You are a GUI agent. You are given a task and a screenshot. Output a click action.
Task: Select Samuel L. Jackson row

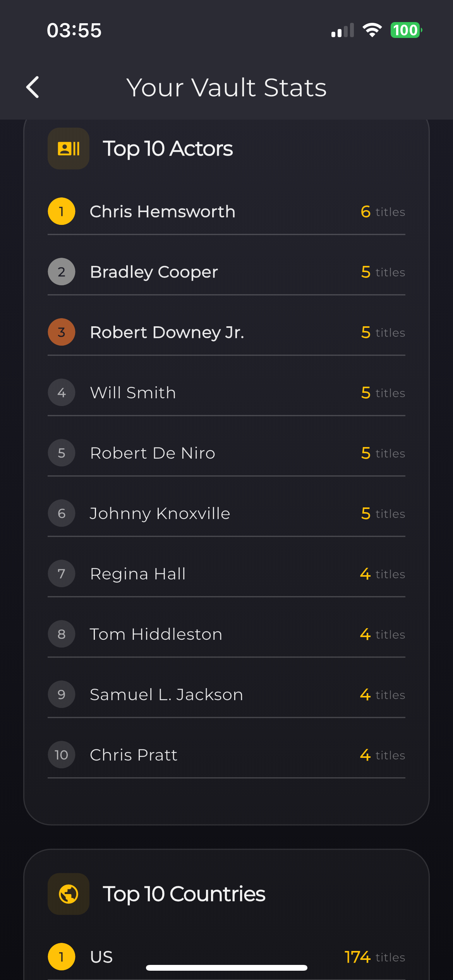pyautogui.click(x=166, y=695)
